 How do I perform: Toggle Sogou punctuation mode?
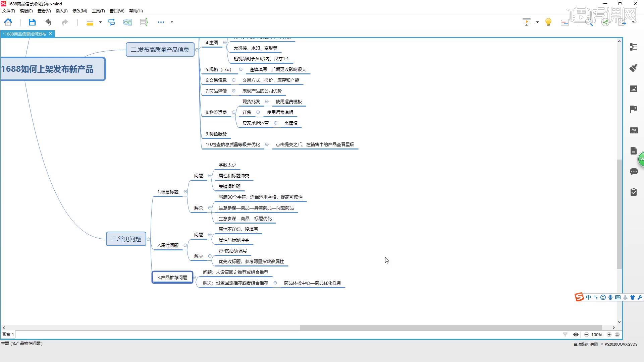click(596, 297)
